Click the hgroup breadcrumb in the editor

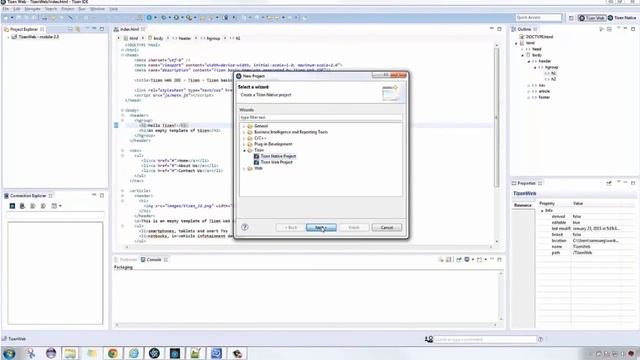click(210, 38)
